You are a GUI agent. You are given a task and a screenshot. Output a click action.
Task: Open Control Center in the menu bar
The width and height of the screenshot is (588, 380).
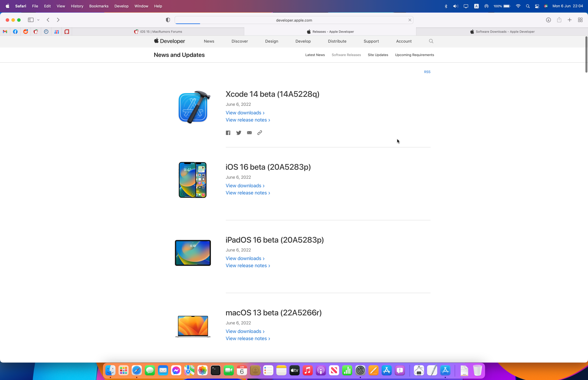coord(537,6)
